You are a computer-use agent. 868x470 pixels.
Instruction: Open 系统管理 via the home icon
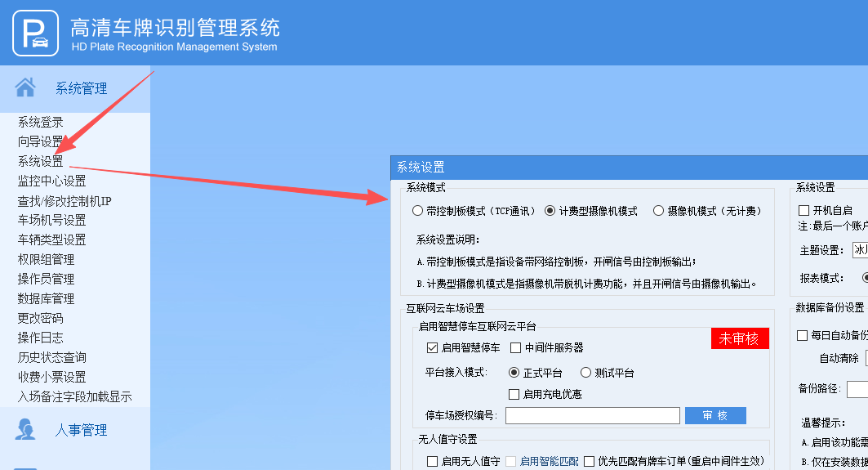coord(25,87)
